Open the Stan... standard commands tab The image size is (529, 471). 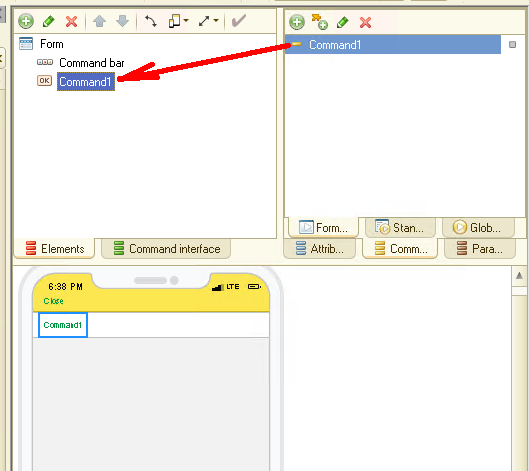tap(400, 228)
